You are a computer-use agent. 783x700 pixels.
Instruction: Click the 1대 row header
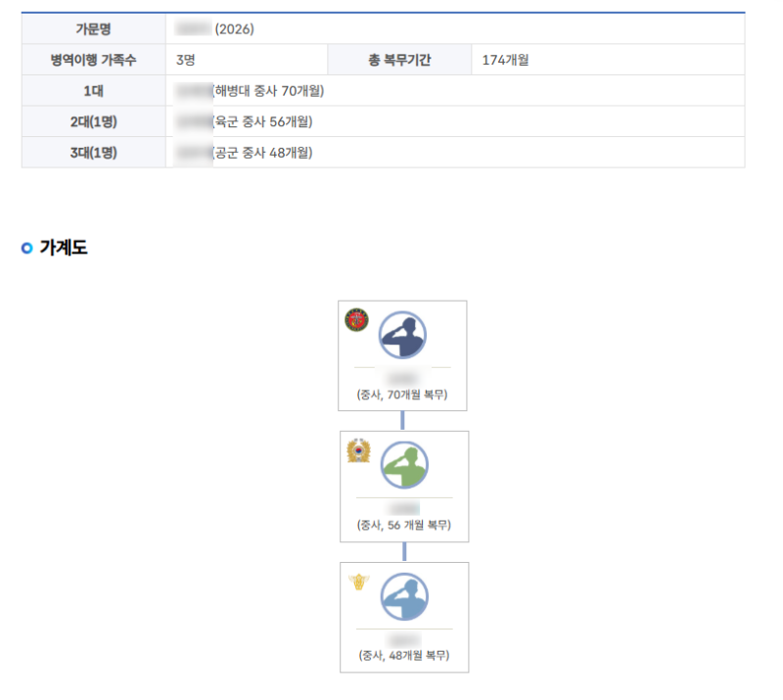(93, 91)
